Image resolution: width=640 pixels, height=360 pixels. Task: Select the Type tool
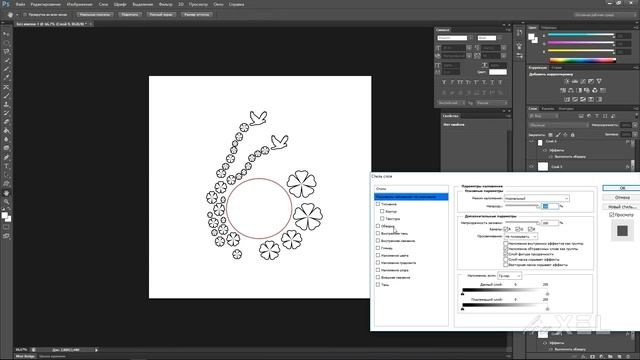(6, 166)
